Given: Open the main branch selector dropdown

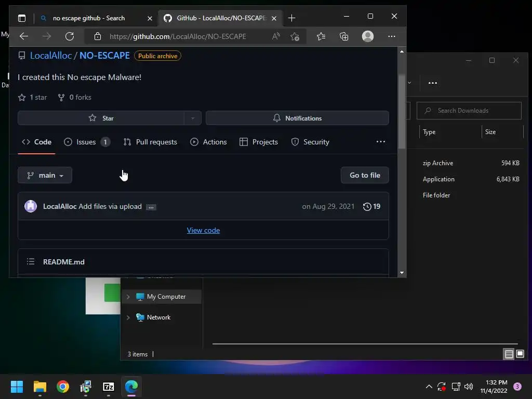Looking at the screenshot, I should point(45,175).
